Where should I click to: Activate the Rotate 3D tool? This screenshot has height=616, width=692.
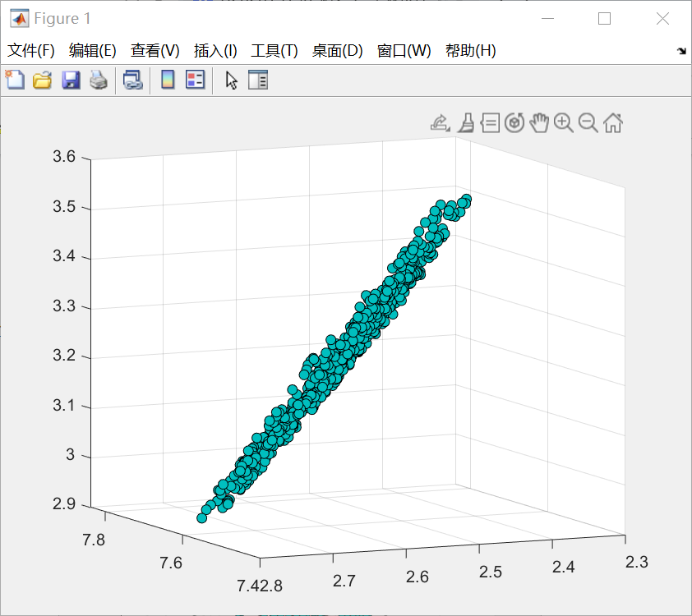pos(514,123)
